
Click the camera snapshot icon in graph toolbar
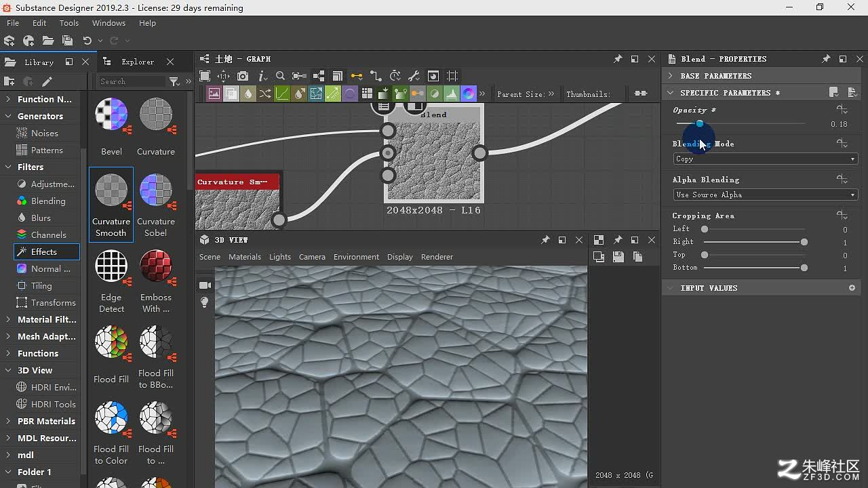click(243, 76)
